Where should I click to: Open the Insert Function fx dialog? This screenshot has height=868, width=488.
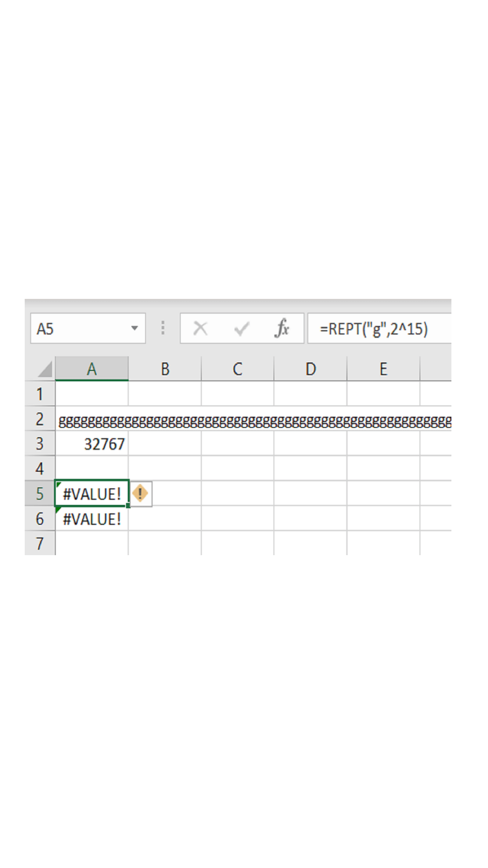[282, 328]
